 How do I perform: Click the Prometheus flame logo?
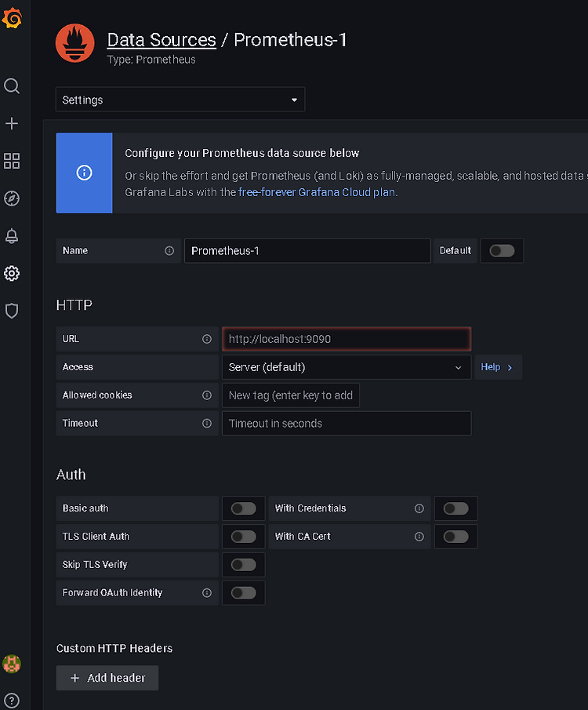[x=75, y=43]
